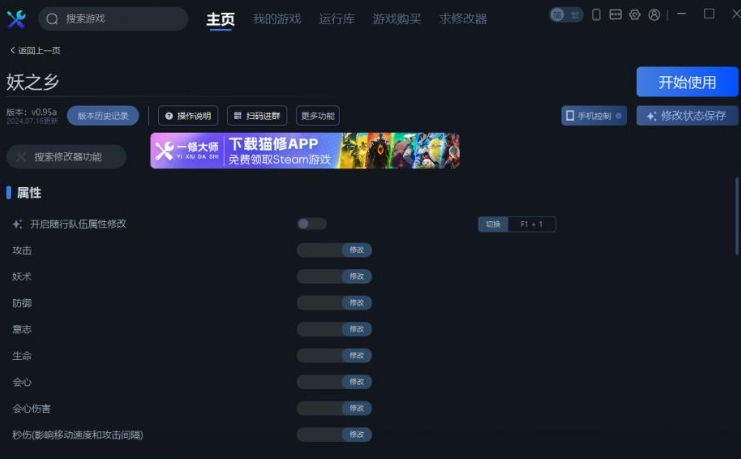Open the message icon in title bar

tap(615, 15)
